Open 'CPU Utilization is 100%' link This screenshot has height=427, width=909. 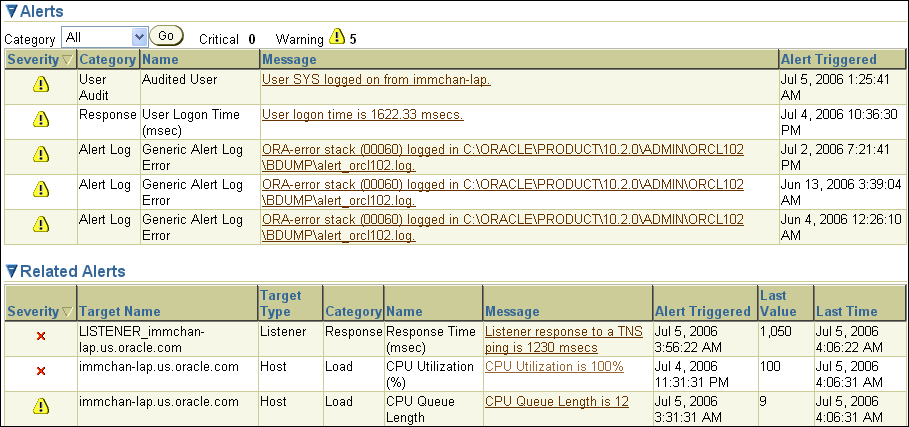click(x=552, y=366)
